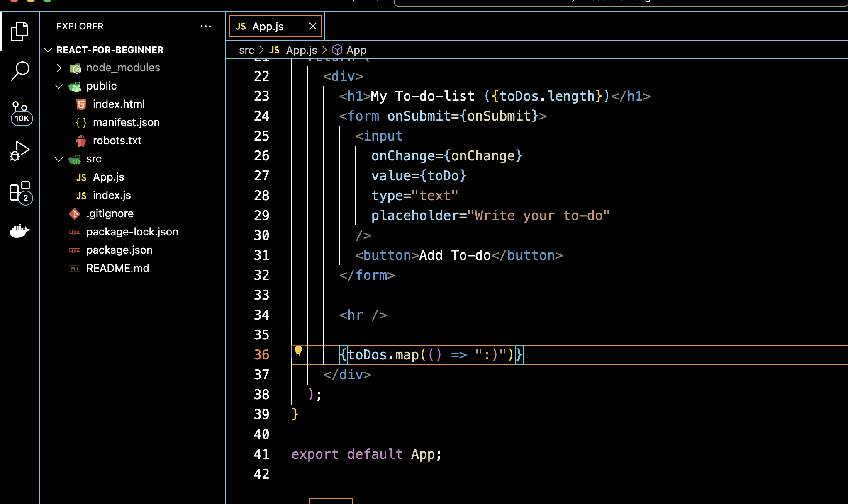Click the src breadcrumb segment
This screenshot has height=504, width=848.
[x=246, y=51]
